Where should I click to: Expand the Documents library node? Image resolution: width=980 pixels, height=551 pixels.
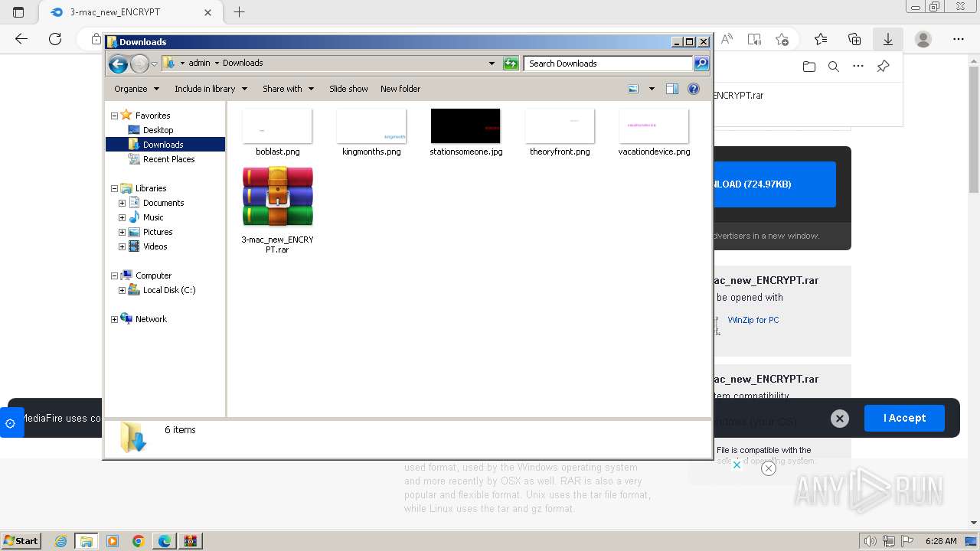[122, 203]
